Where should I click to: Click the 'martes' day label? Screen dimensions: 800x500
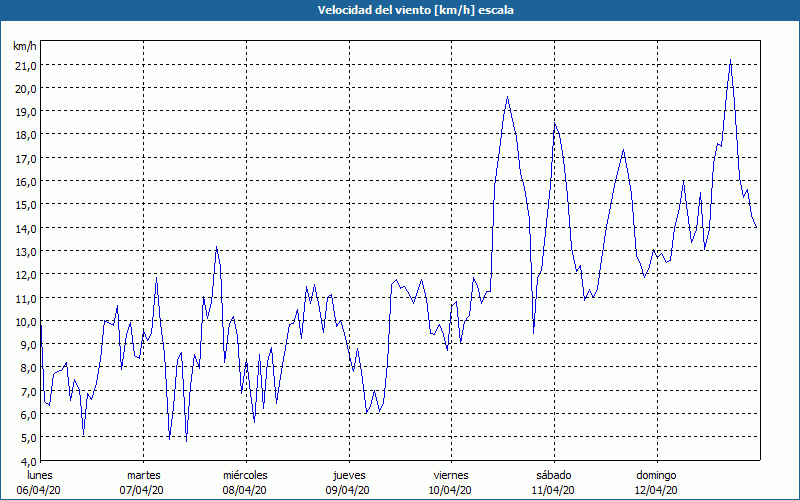(144, 475)
